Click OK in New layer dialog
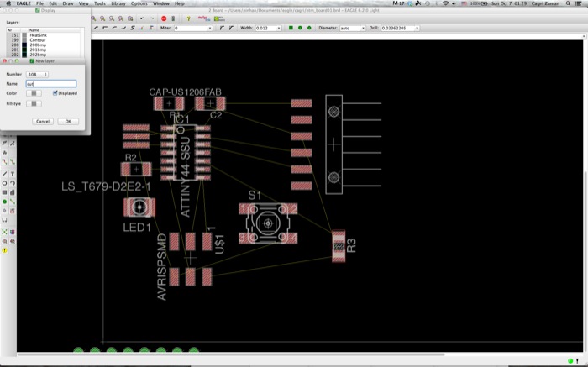The image size is (588, 367). click(68, 122)
